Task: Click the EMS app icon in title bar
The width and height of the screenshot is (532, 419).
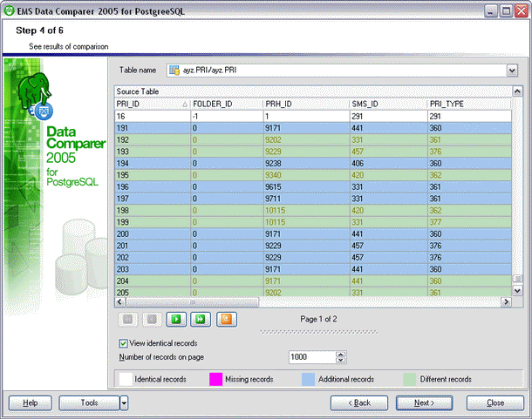Action: [10, 10]
